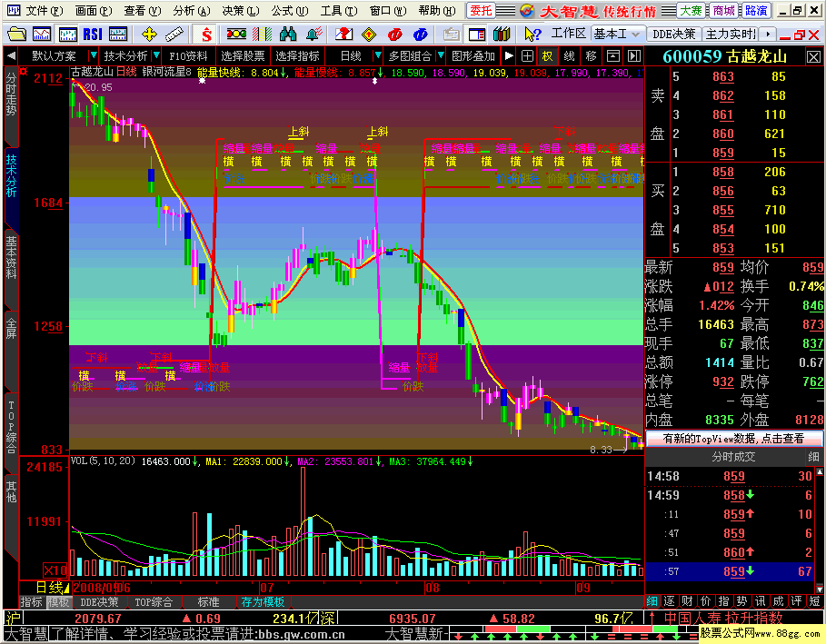Click the binoculars search icon
Screen dimensions: 826x644
[288, 35]
